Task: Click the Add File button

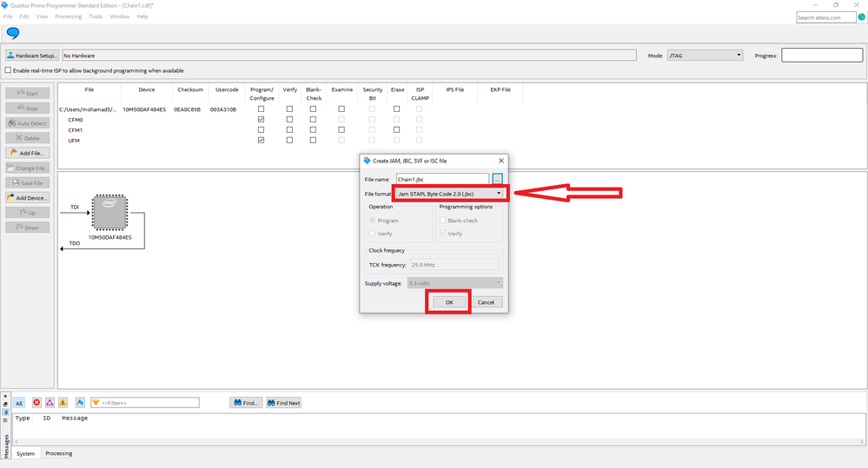Action: 28,153
